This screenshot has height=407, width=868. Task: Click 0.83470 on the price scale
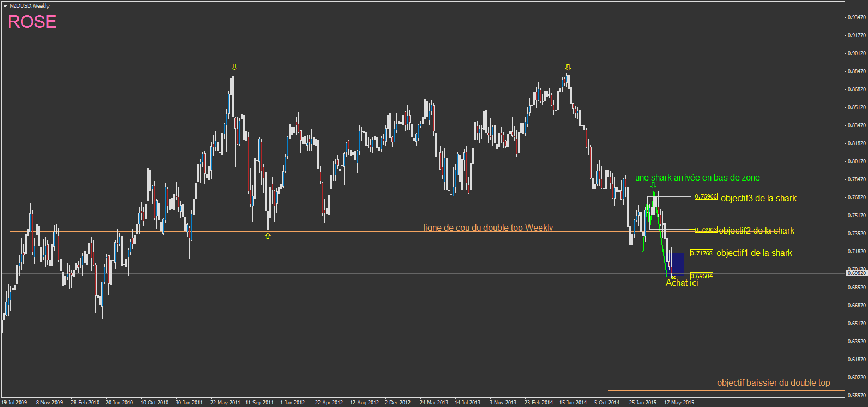[x=856, y=125]
